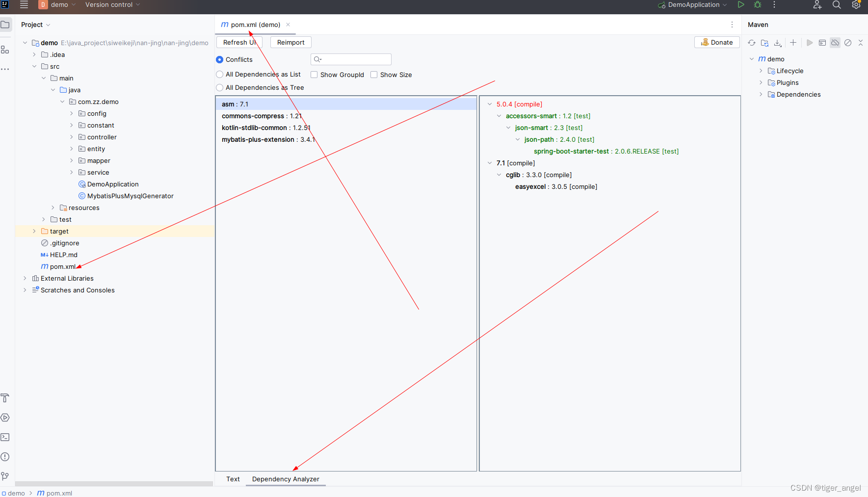Execute Maven goal icon
The image size is (868, 497).
pos(822,43)
